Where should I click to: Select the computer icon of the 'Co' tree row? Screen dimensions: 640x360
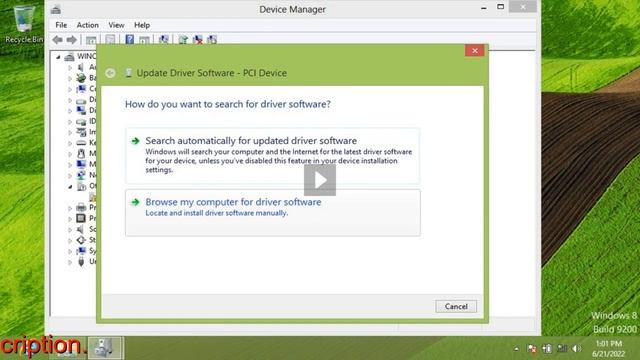pyautogui.click(x=81, y=89)
